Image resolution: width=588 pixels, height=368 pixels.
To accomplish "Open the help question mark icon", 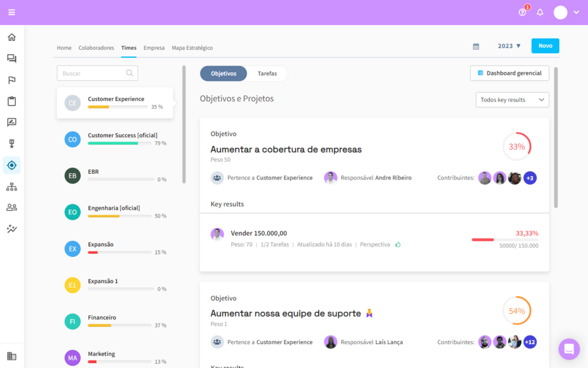I will point(522,12).
